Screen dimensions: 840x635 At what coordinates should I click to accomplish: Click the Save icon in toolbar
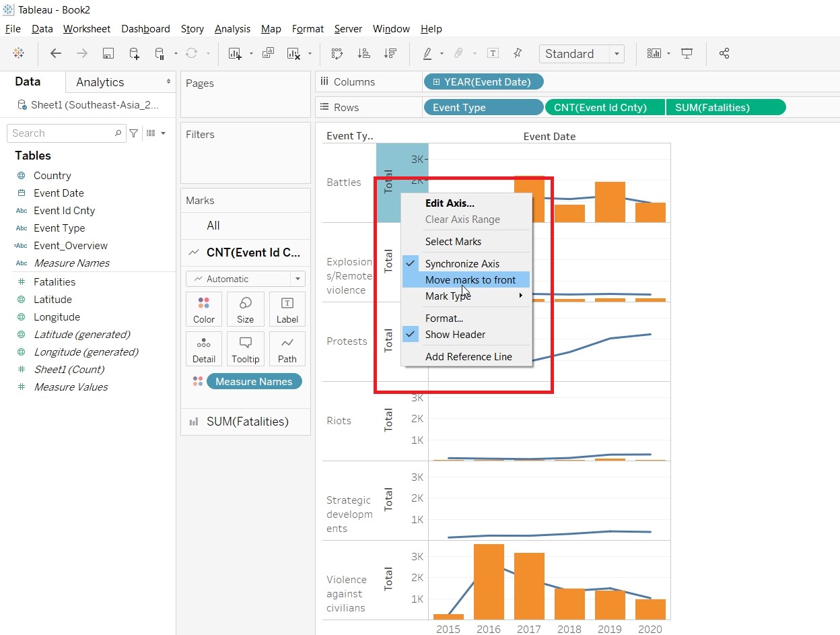108,54
